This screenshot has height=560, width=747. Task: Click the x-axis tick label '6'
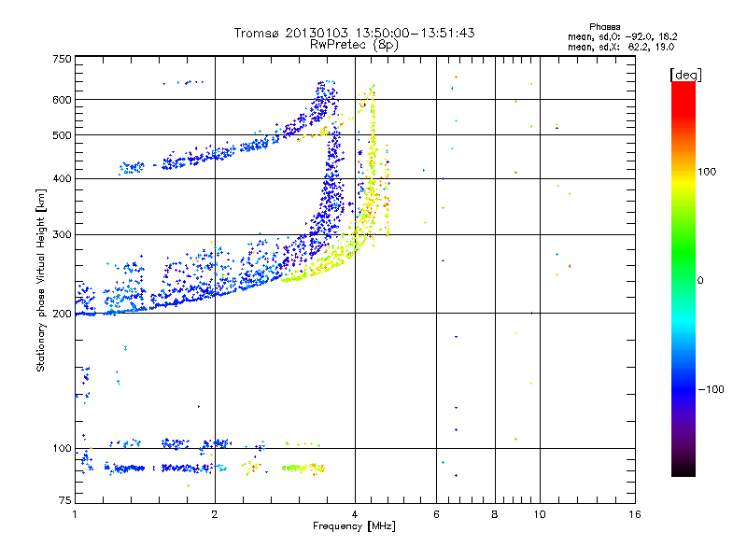[x=436, y=514]
